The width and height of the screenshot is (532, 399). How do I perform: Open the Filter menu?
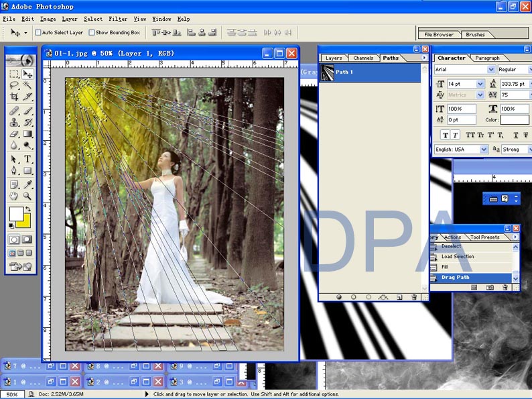[118, 19]
